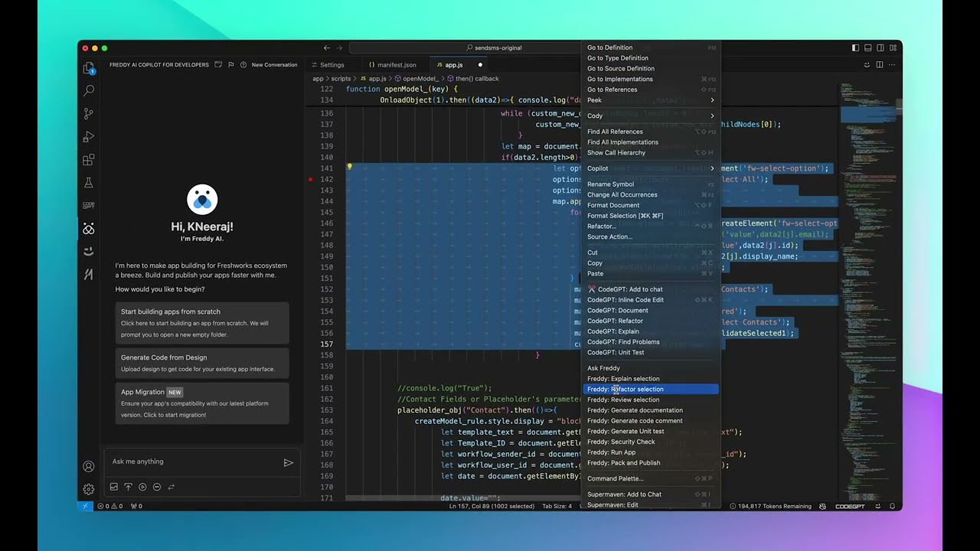
Task: Click the remote window indicator in status bar
Action: pyautogui.click(x=85, y=506)
